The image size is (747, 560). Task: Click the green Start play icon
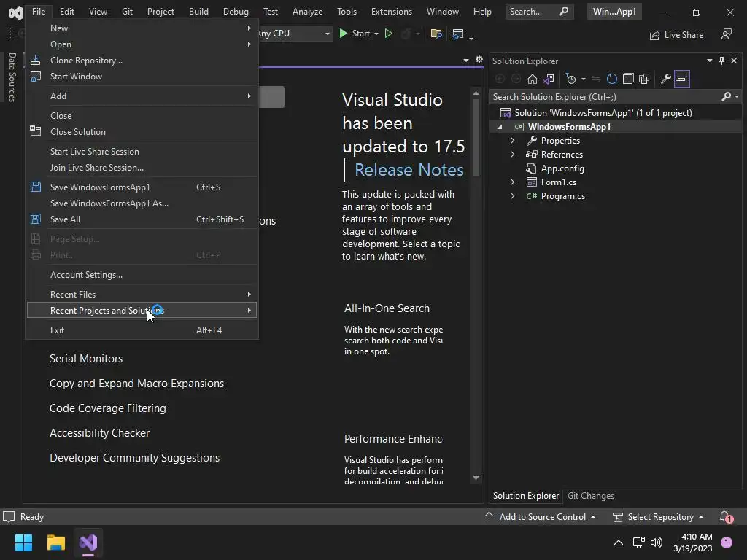pos(343,34)
